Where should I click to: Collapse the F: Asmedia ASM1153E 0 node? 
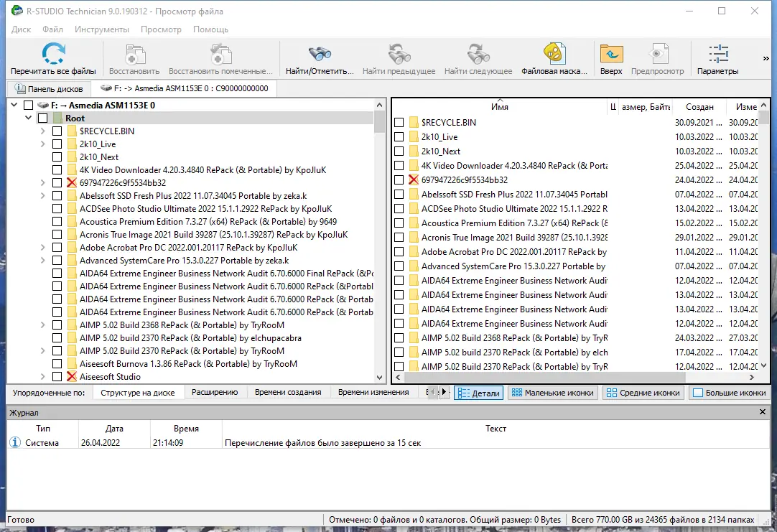point(14,105)
